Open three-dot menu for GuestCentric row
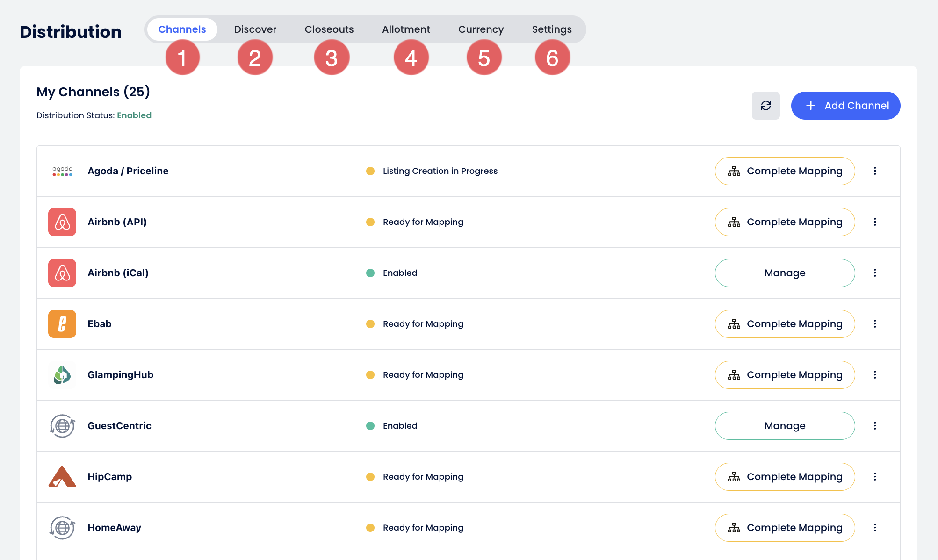This screenshot has height=560, width=938. coord(875,426)
